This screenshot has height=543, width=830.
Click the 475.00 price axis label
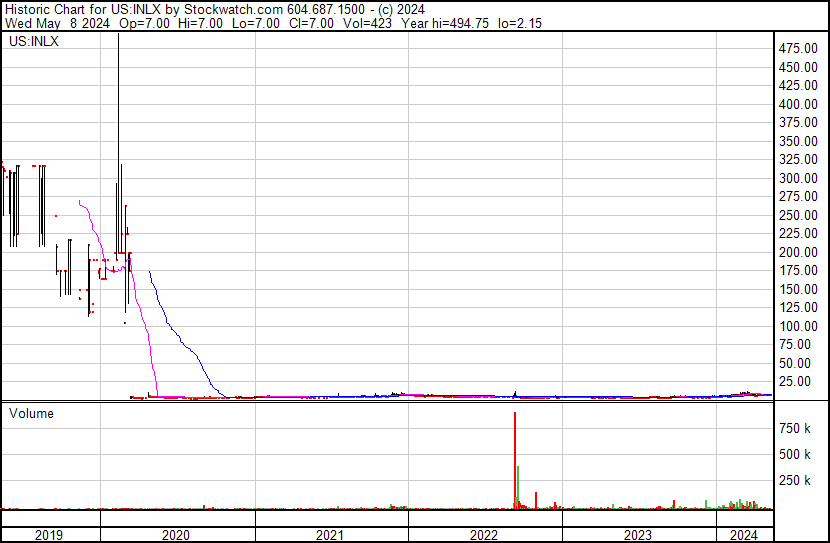point(799,48)
